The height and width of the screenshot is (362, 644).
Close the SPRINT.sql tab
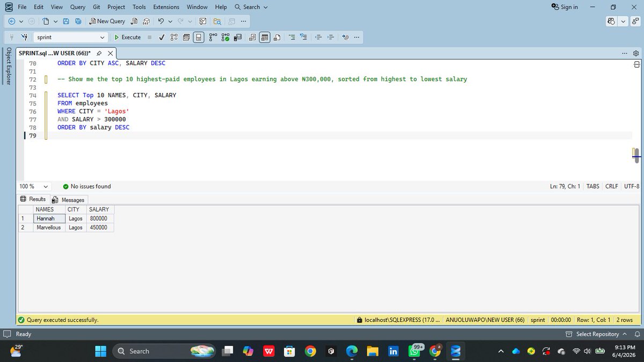click(110, 53)
